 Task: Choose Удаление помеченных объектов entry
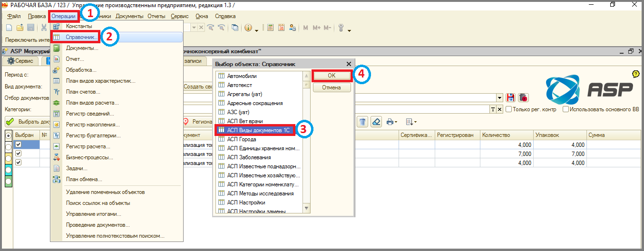(x=117, y=192)
